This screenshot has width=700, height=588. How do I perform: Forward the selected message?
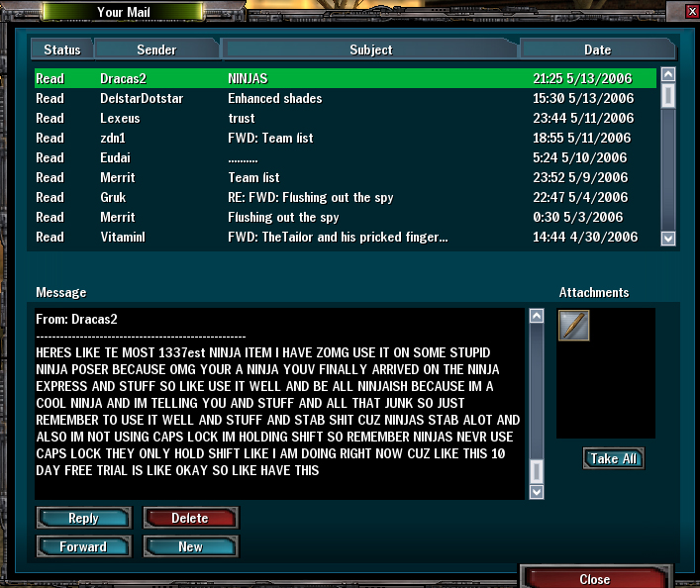point(84,546)
